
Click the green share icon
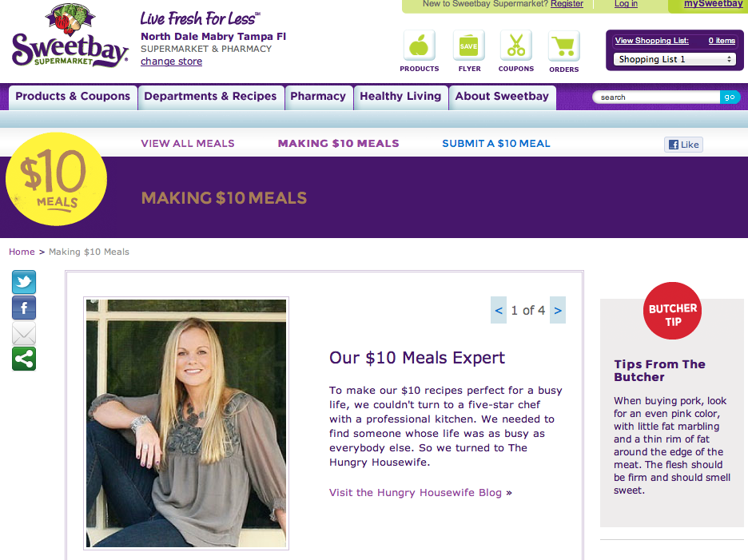click(24, 359)
